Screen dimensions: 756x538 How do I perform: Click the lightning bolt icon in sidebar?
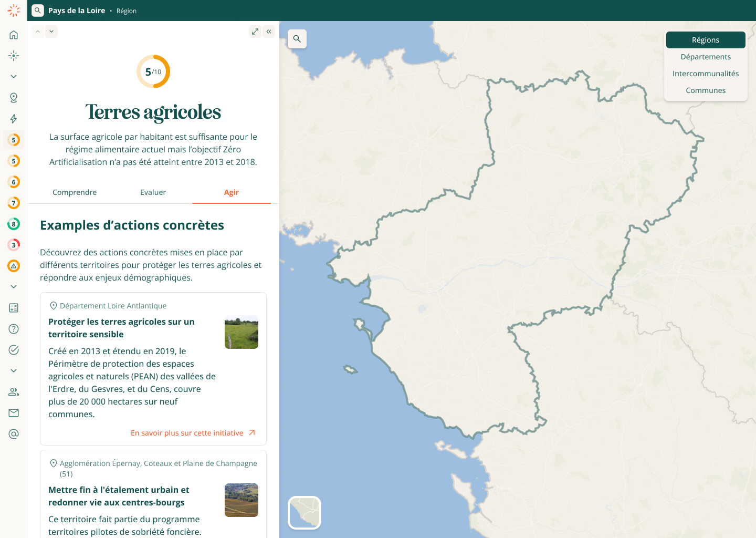point(14,119)
